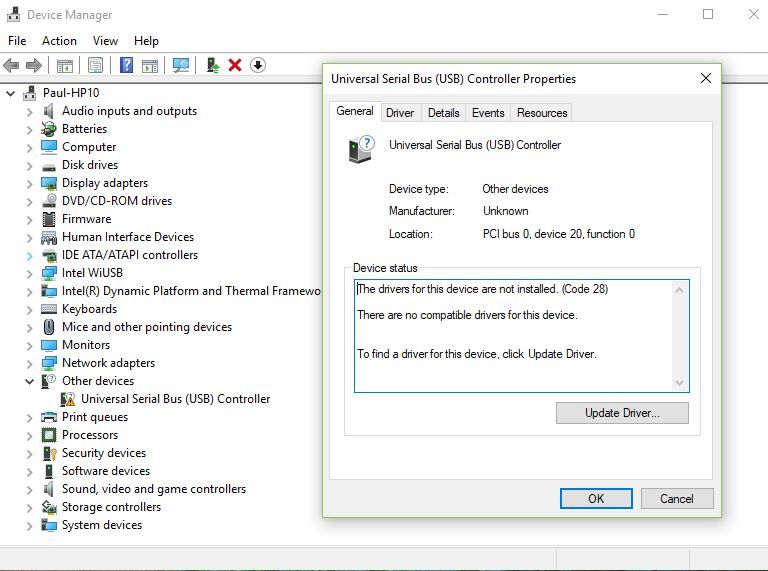Expand the Intel WiUSB category
The width and height of the screenshot is (768, 571).
29,274
